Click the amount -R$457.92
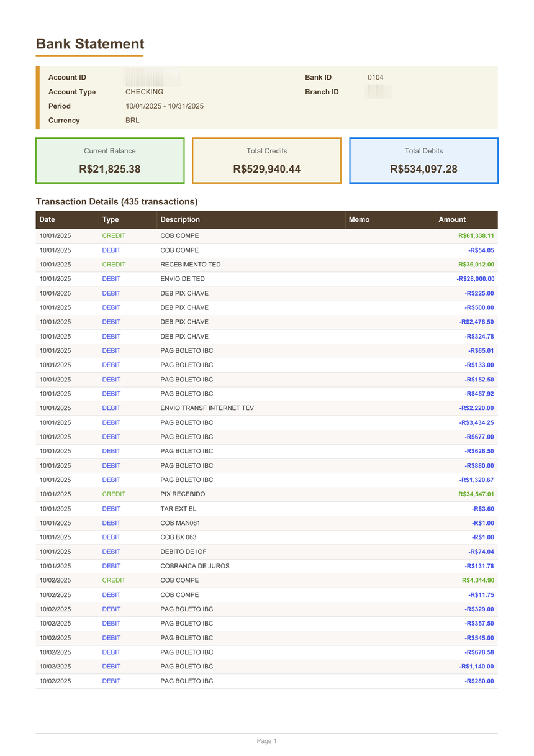 click(479, 394)
